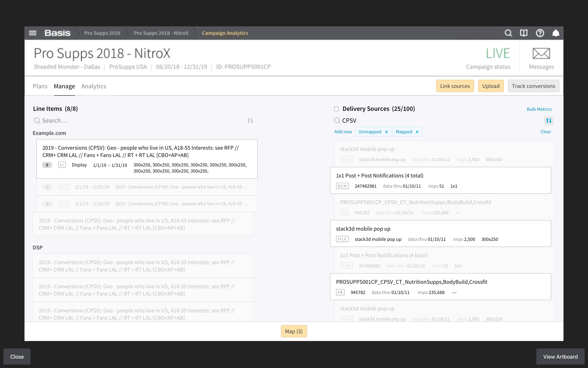588x368 pixels.
Task: Open the search icon in top bar
Action: pyautogui.click(x=508, y=33)
